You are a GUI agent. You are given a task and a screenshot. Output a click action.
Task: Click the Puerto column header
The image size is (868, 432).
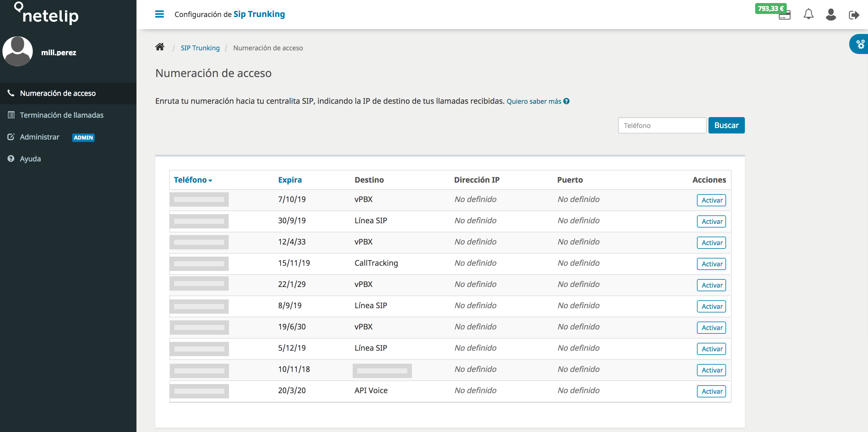pyautogui.click(x=570, y=180)
